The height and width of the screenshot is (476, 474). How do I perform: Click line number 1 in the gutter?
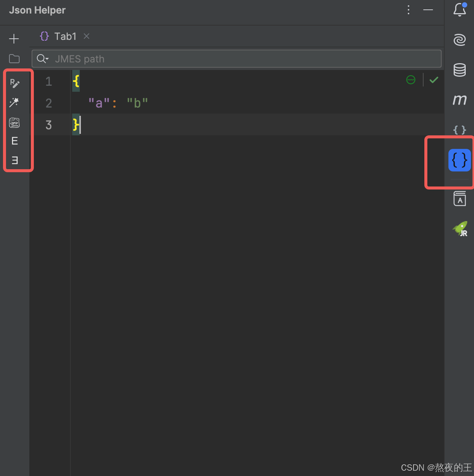(x=49, y=82)
